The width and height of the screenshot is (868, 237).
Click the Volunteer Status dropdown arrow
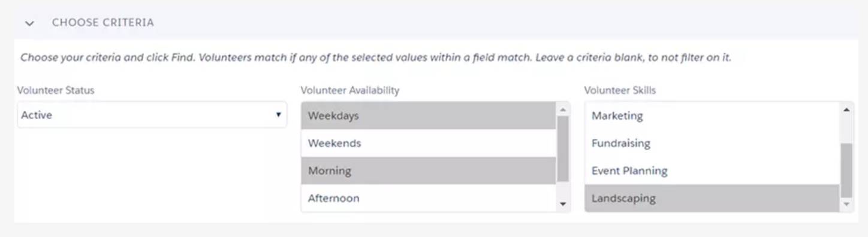[278, 115]
